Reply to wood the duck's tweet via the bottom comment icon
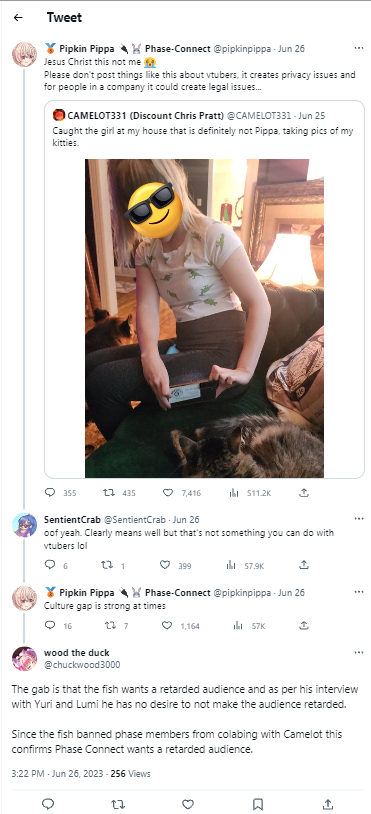Image resolution: width=371 pixels, height=814 pixels. click(x=48, y=804)
